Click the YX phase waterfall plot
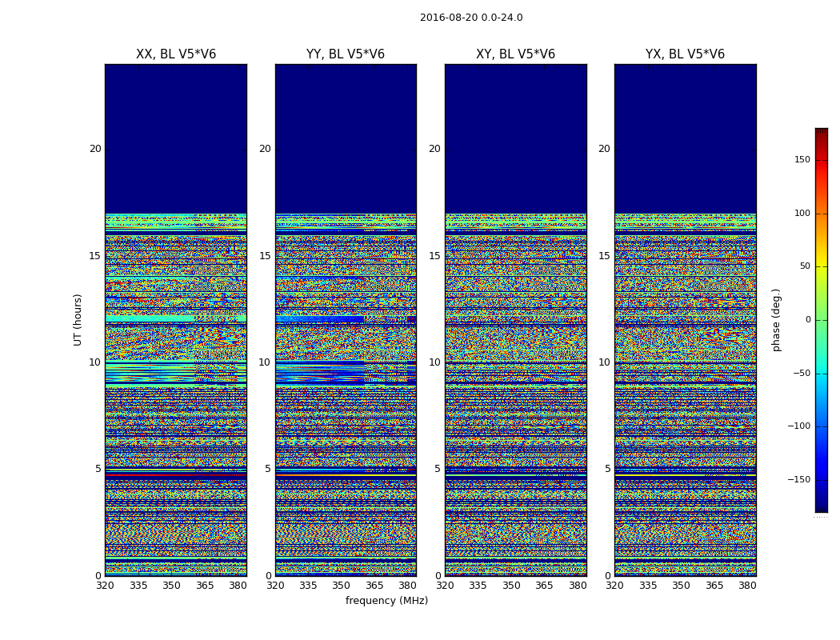The image size is (840, 640). [x=685, y=320]
